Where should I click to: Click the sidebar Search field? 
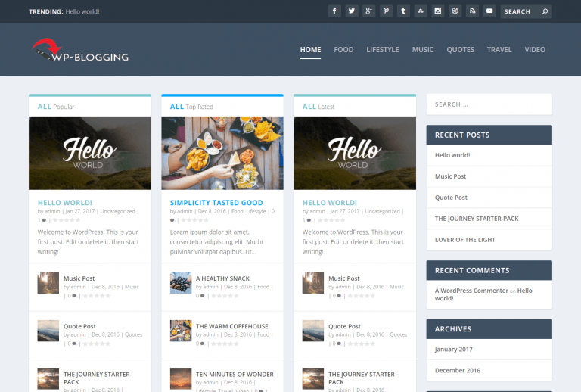pos(489,104)
